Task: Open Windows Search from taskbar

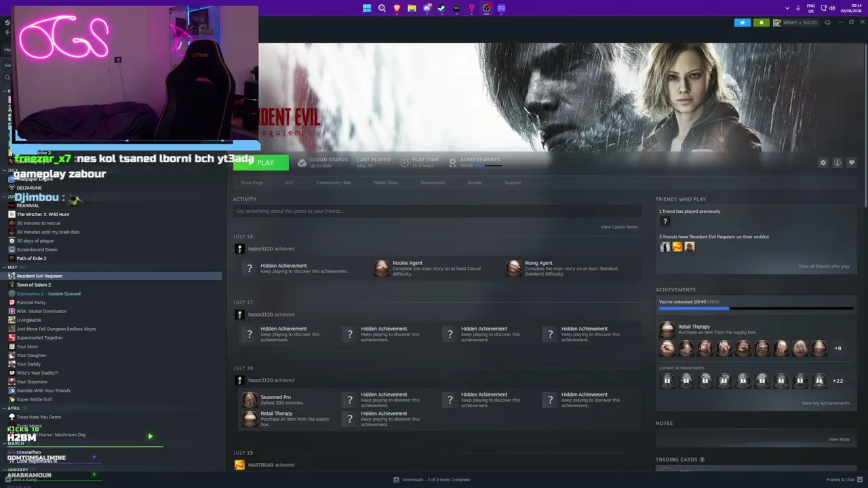Action: click(x=382, y=8)
